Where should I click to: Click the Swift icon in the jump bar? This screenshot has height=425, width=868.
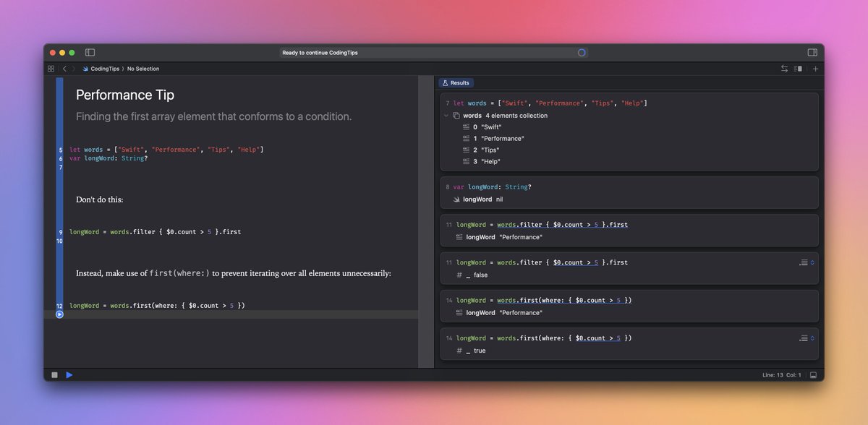tap(87, 69)
